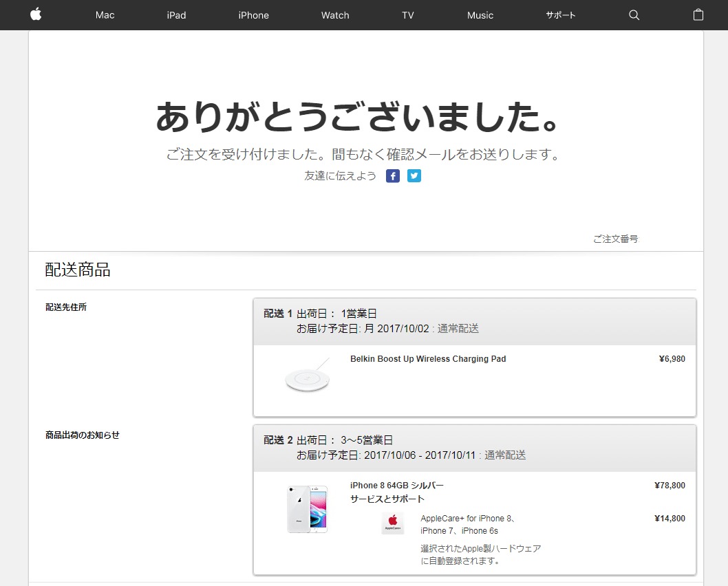The width and height of the screenshot is (728, 586).
Task: Click the Belkin charging pad thumbnail
Action: (308, 376)
